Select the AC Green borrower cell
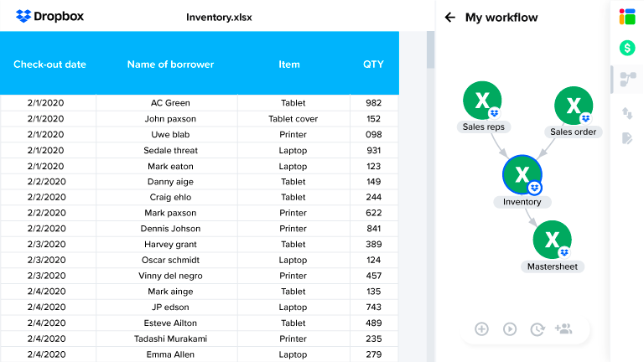Screen dimensions: 644x362 coord(170,103)
